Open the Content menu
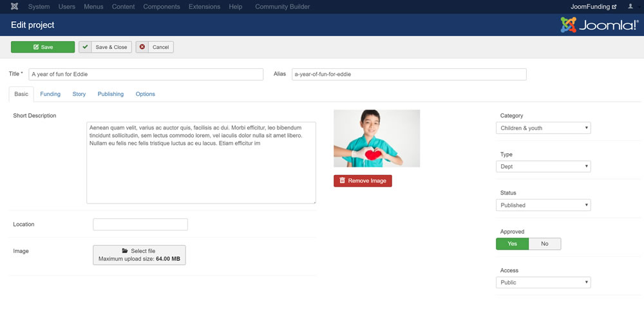 123,6
